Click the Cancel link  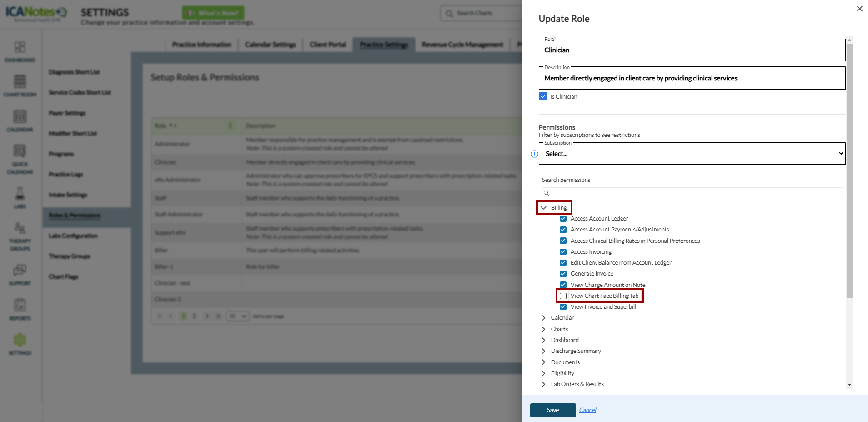[x=587, y=410]
